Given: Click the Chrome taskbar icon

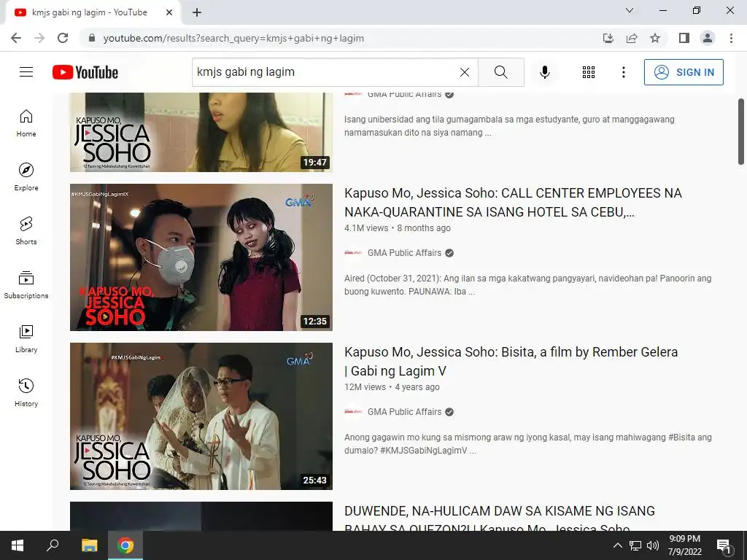Looking at the screenshot, I should tap(125, 545).
